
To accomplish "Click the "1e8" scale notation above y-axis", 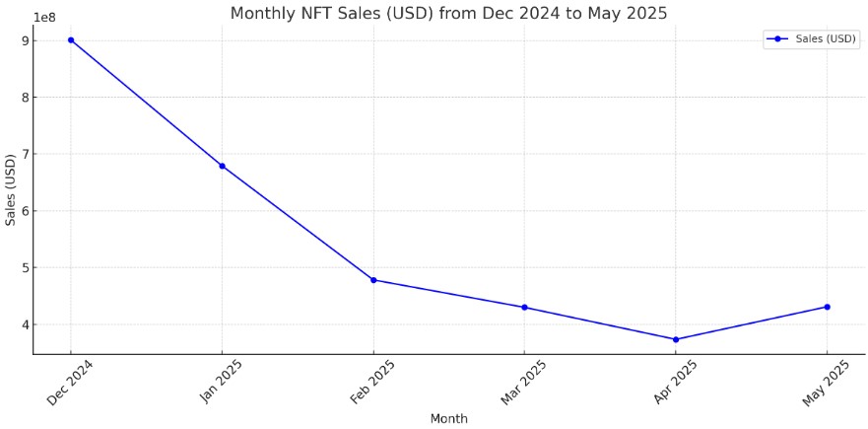I will [x=43, y=18].
